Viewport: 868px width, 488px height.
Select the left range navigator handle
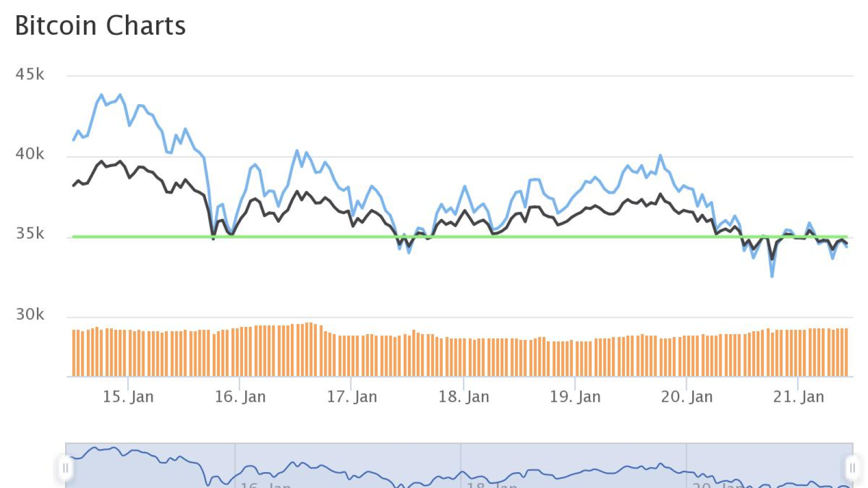pyautogui.click(x=66, y=467)
